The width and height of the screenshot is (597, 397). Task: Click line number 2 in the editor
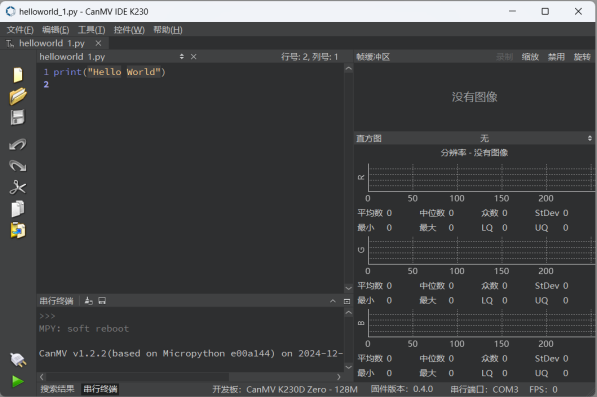tap(46, 85)
